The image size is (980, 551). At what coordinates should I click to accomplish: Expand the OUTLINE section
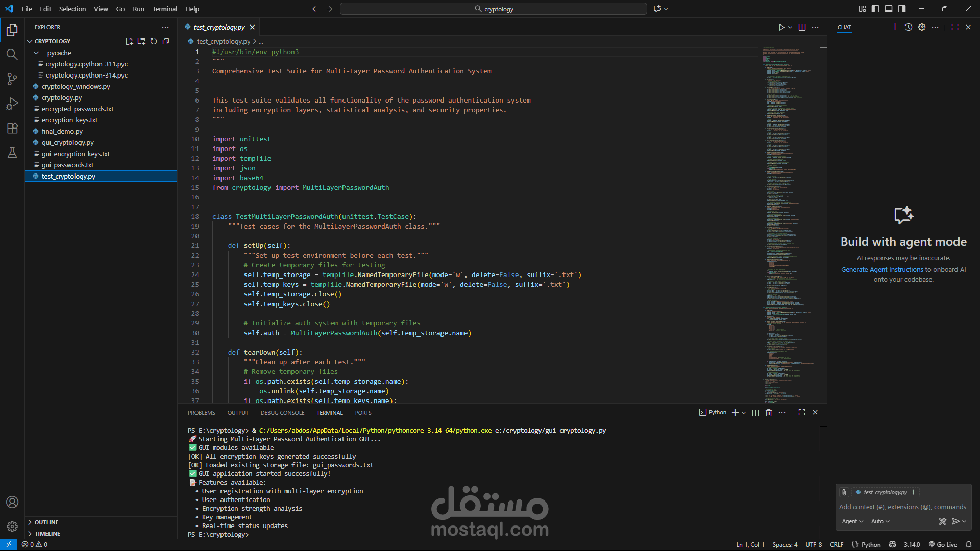(46, 522)
